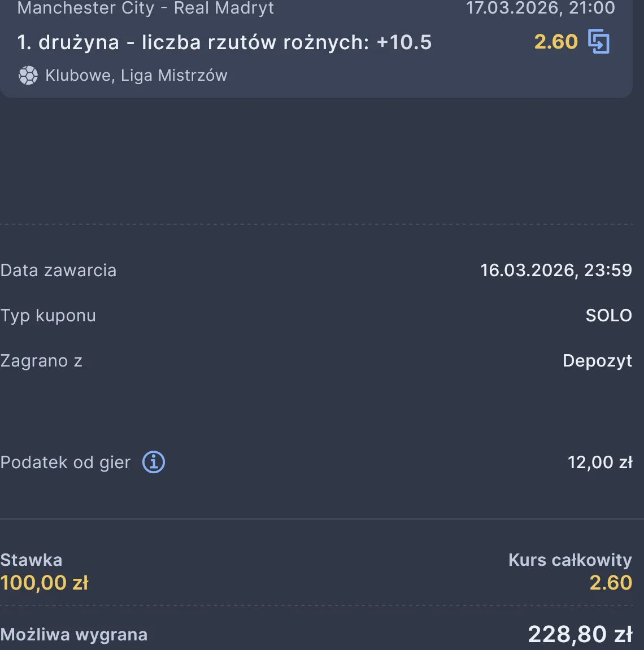Click the Podatek od gier label
Screen dimensions: 644x650
[66, 462]
